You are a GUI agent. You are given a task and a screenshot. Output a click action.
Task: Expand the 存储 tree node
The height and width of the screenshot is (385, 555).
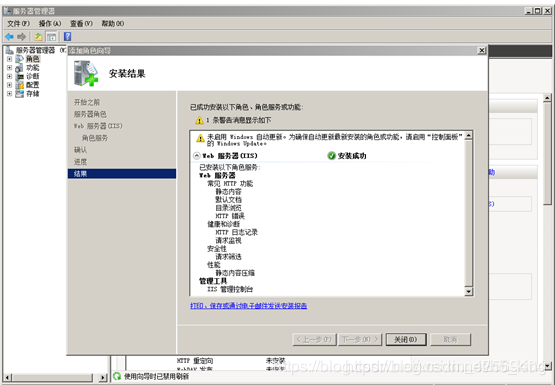pyautogui.click(x=10, y=93)
